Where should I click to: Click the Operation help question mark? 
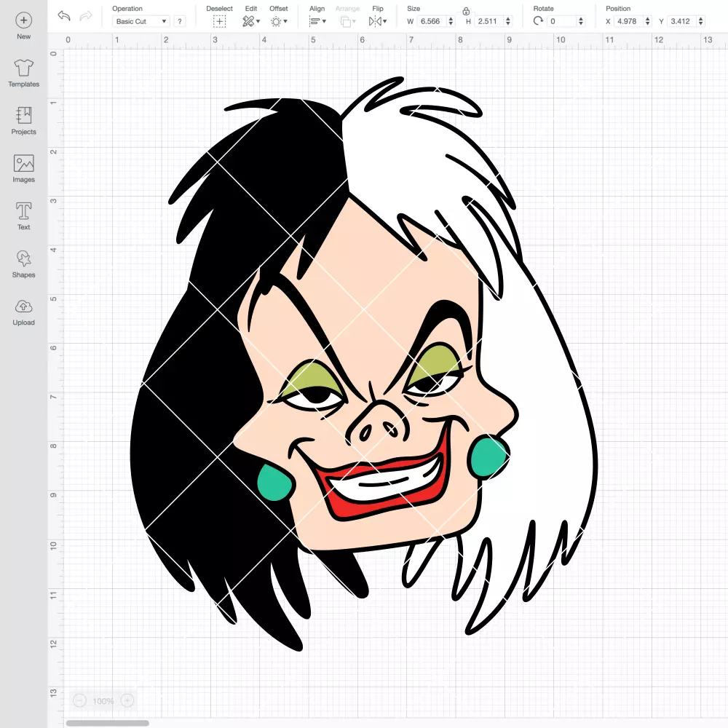pyautogui.click(x=180, y=21)
